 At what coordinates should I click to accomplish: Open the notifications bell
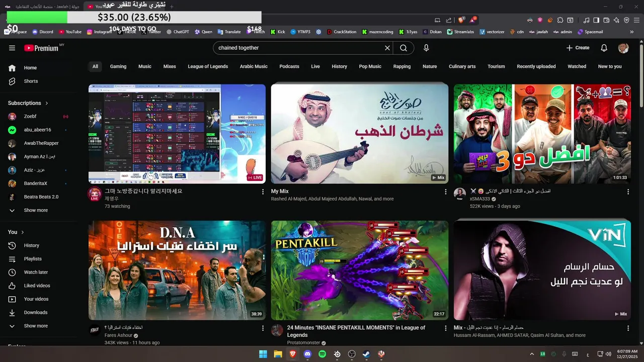(x=604, y=48)
